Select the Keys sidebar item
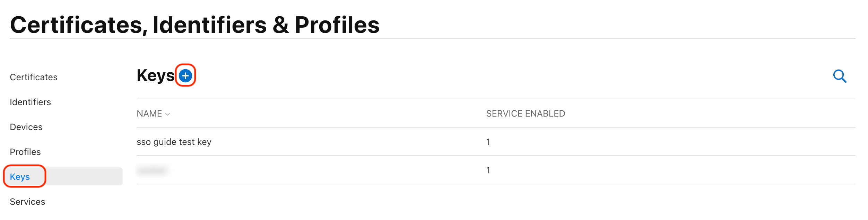The image size is (868, 220). click(20, 177)
